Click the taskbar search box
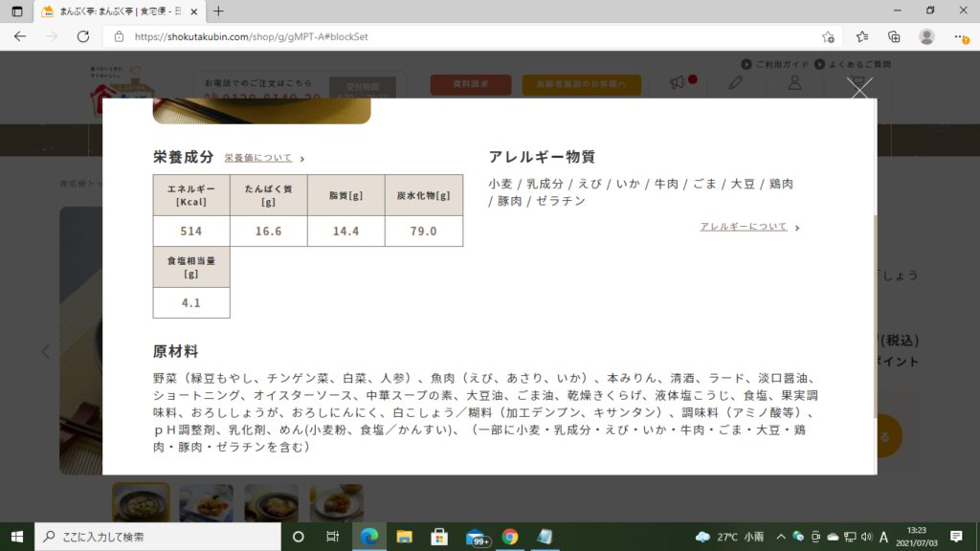Screen dimensions: 980x551 (x=158, y=537)
